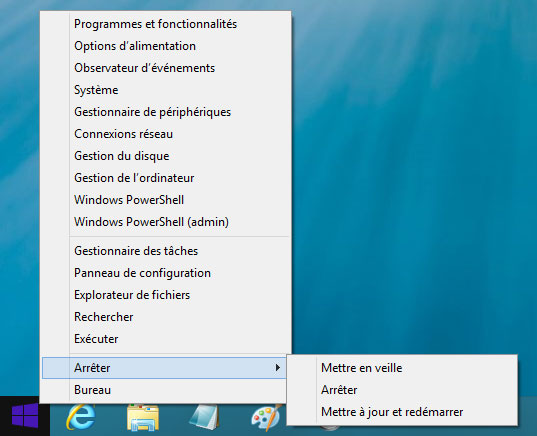Open Gestion de l'ordinateur
537x436 pixels.
click(x=166, y=178)
